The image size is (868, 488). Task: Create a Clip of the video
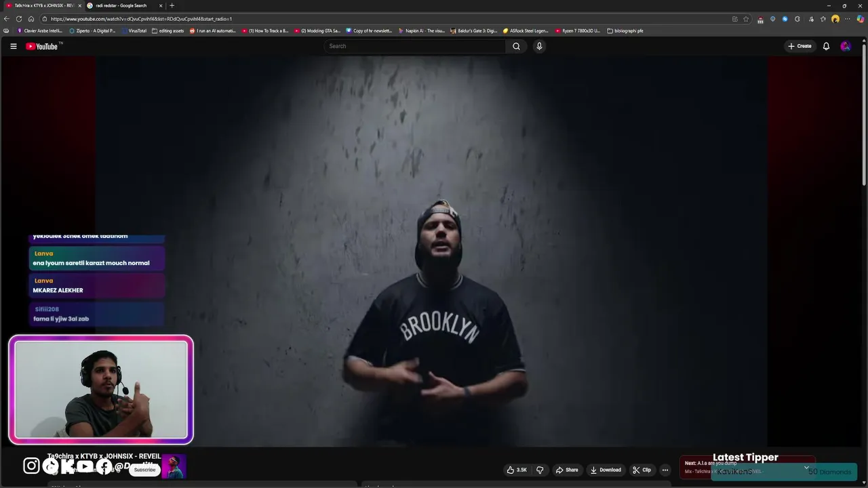pos(642,470)
